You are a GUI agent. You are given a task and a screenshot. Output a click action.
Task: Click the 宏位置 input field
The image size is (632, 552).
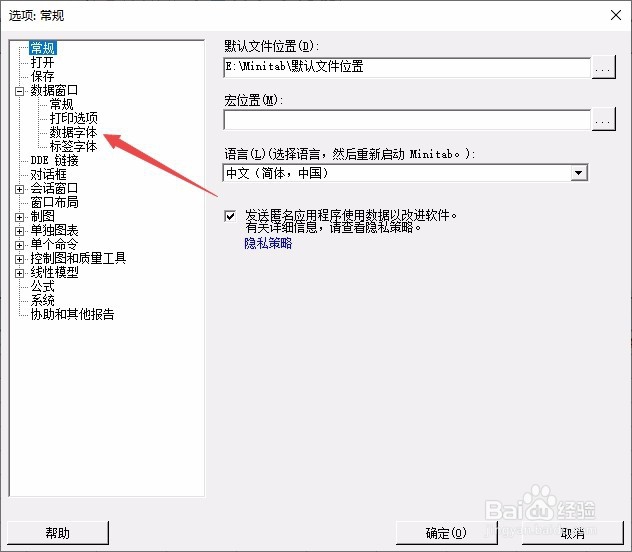407,119
